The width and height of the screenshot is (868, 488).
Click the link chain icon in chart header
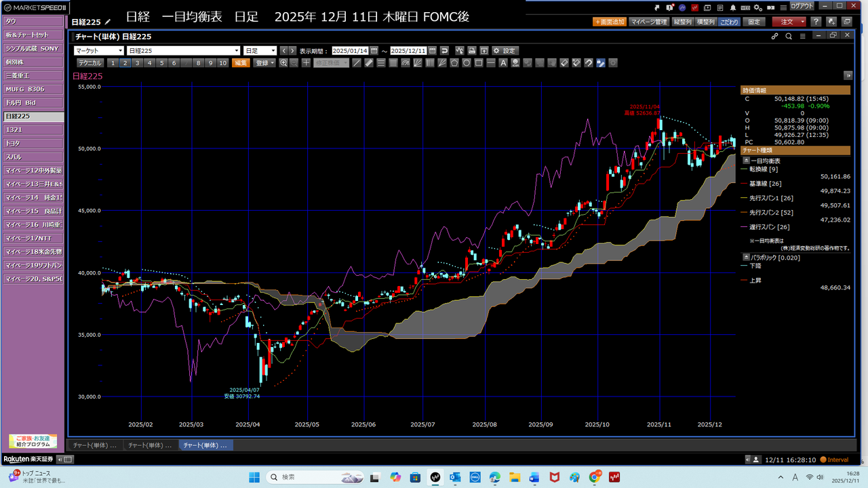pyautogui.click(x=775, y=36)
